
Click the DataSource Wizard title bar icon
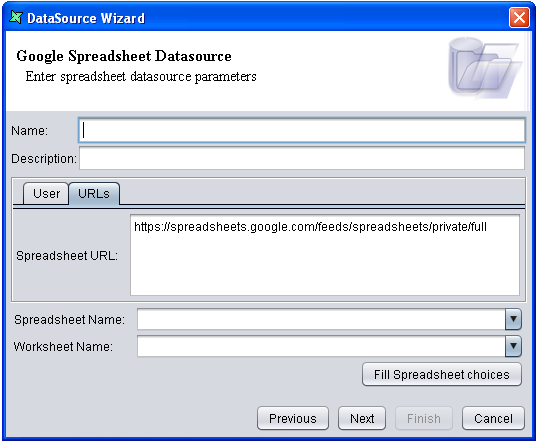(16, 17)
